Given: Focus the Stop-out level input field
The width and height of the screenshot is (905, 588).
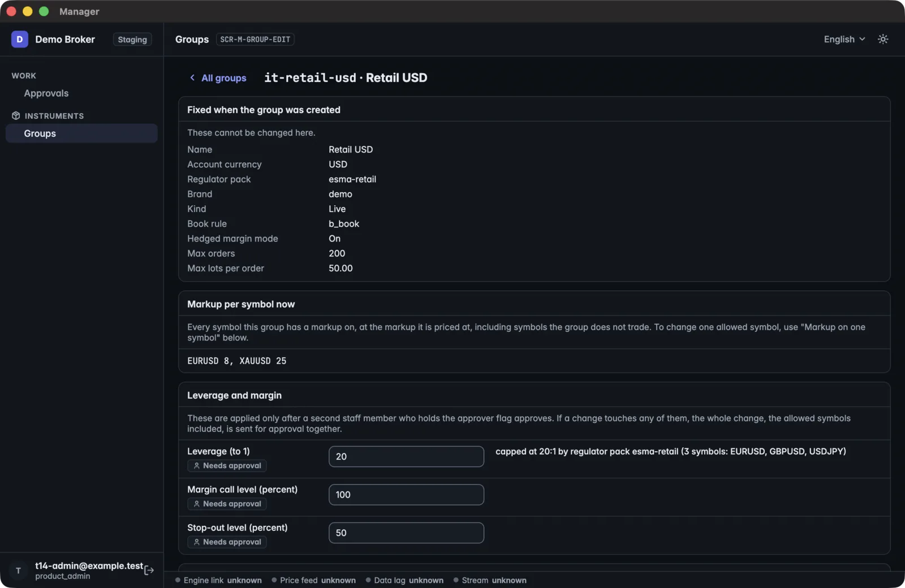Looking at the screenshot, I should 406,533.
